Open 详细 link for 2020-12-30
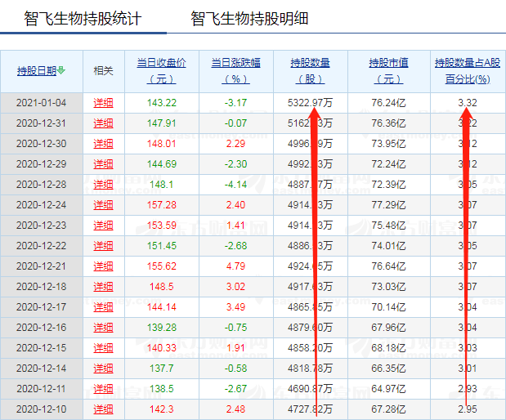 (103, 144)
